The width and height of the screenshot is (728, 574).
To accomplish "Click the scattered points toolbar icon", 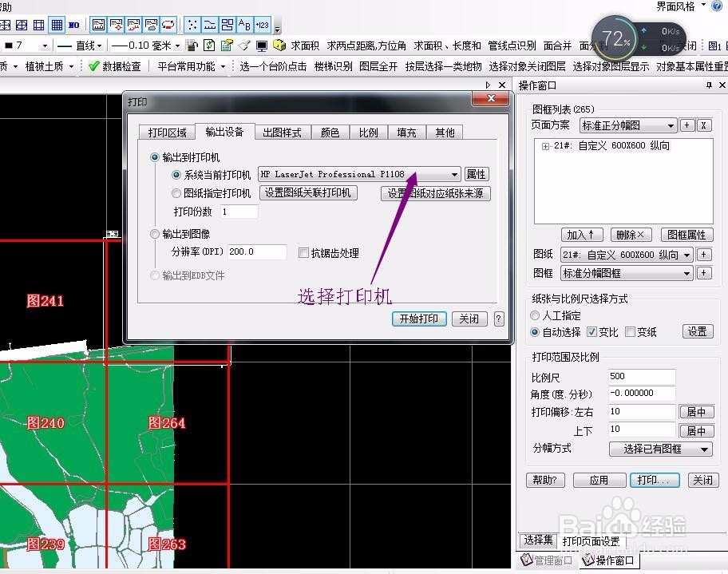I will [x=192, y=25].
